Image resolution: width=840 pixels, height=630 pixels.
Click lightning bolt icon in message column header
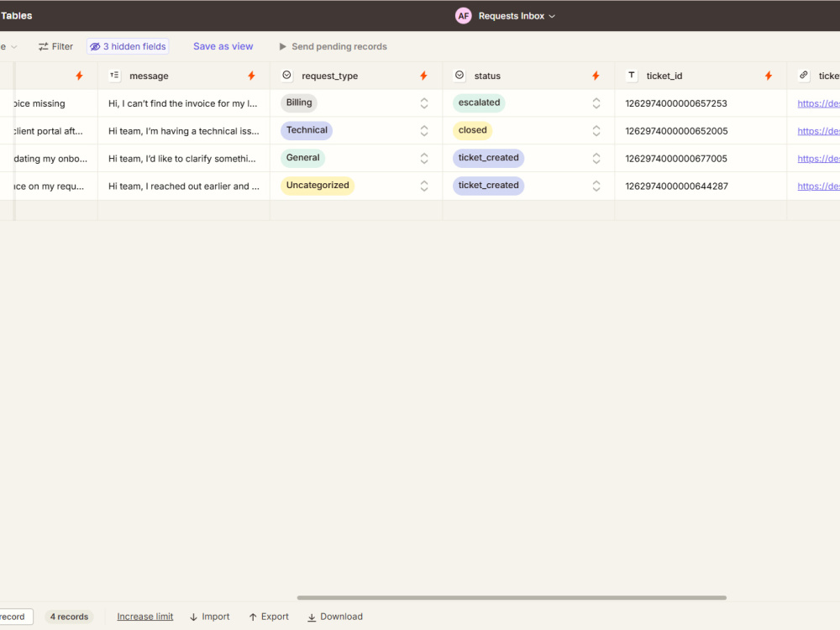pyautogui.click(x=251, y=76)
